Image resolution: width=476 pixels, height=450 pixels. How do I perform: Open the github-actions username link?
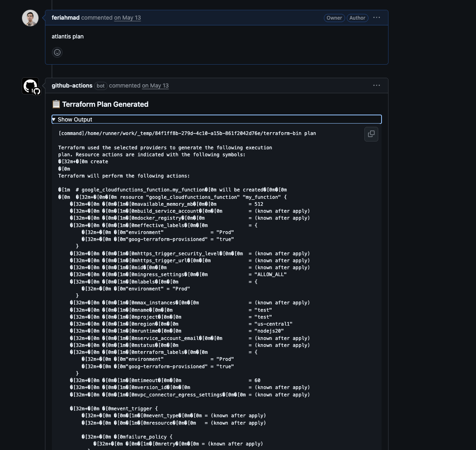click(x=72, y=85)
